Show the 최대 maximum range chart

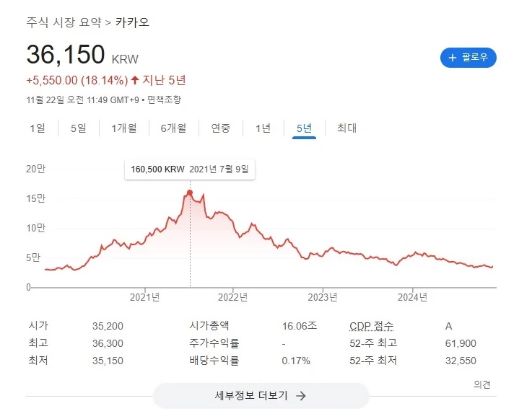(346, 128)
